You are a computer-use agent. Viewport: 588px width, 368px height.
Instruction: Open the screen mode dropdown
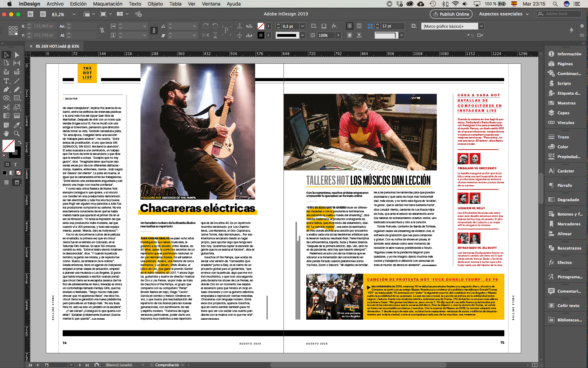110,14
